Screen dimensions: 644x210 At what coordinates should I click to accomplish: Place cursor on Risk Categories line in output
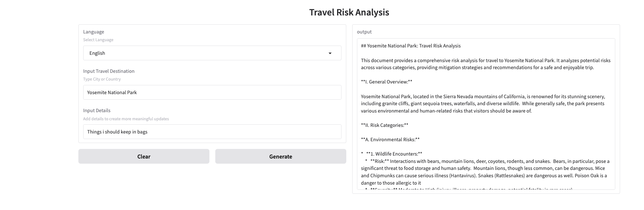(x=385, y=125)
